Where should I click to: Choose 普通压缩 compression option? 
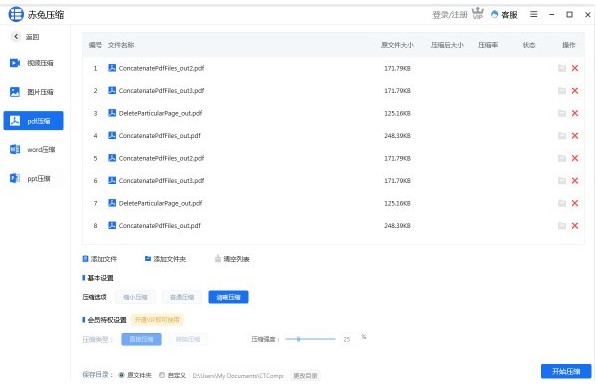[182, 297]
